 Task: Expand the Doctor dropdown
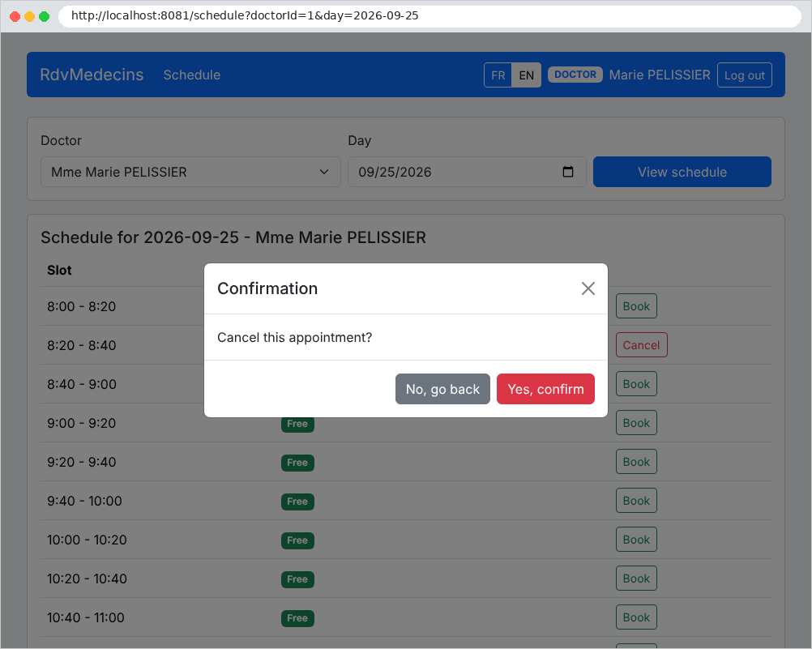pyautogui.click(x=190, y=172)
